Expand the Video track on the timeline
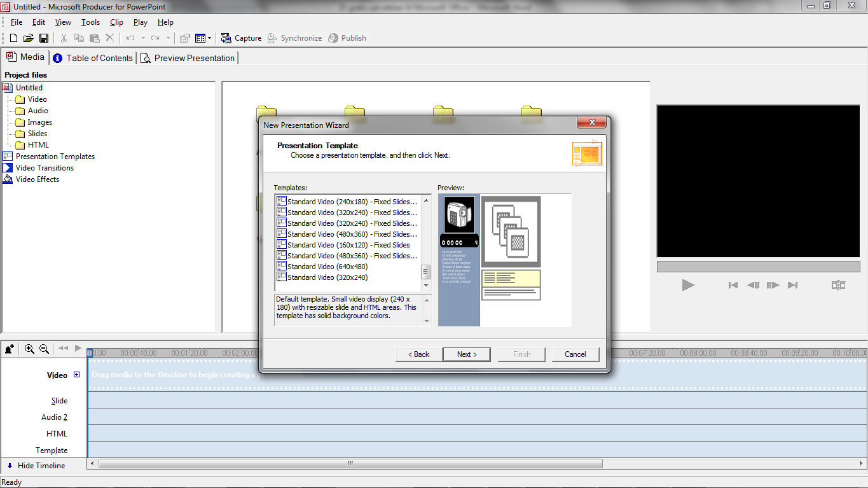The image size is (868, 488). tap(77, 375)
